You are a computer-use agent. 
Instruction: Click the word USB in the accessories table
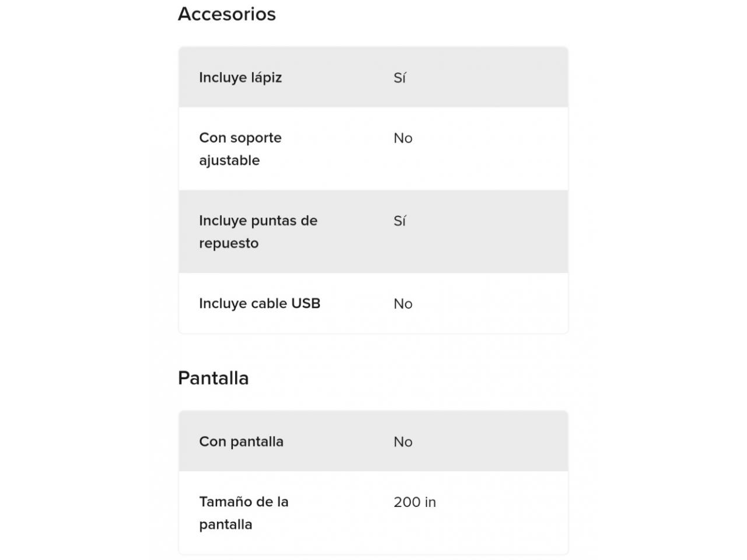coord(306,303)
